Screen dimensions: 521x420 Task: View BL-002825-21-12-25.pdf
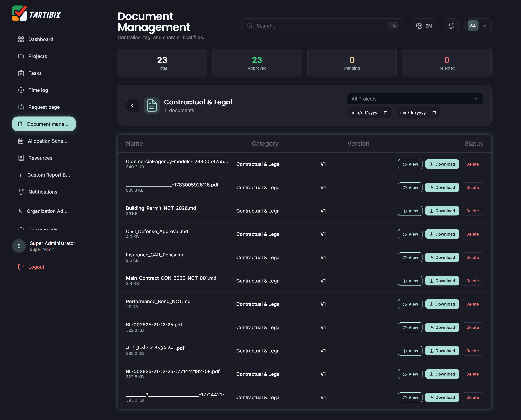point(410,327)
